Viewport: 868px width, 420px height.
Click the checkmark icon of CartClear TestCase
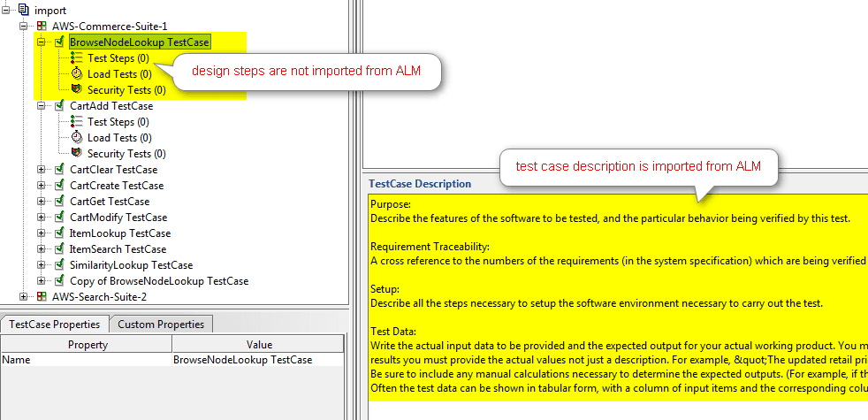click(59, 170)
